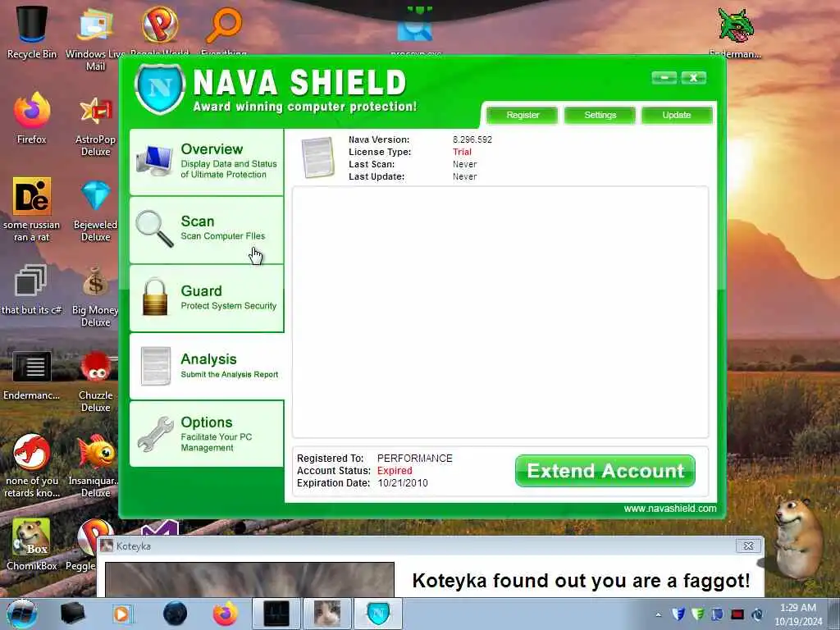Screen dimensions: 840x630
Task: Switch to Firefox on the taskbar
Action: click(x=226, y=614)
